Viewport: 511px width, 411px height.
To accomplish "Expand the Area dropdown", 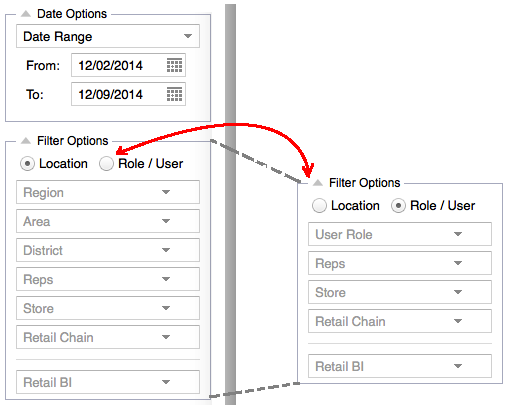I will (x=108, y=221).
